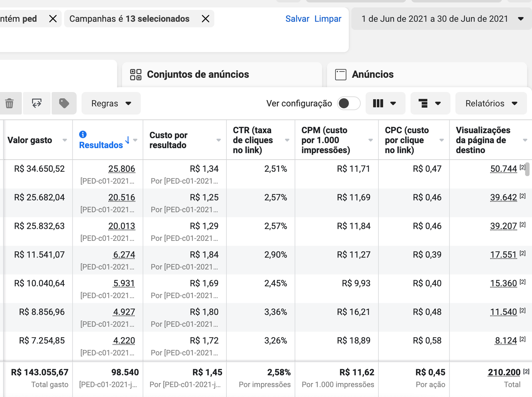
Task: Open the Regras dropdown
Action: click(x=111, y=103)
